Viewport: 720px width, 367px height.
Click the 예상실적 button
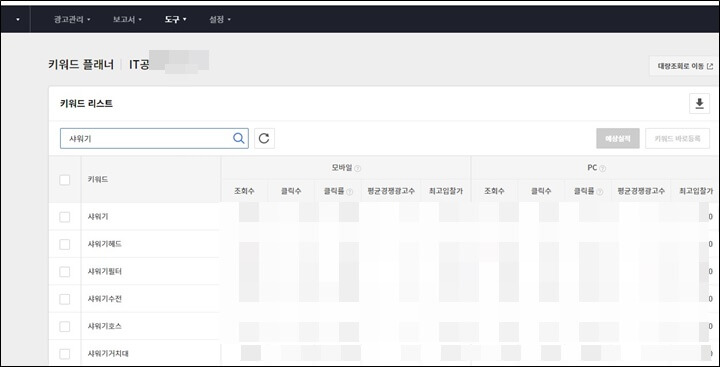(618, 138)
